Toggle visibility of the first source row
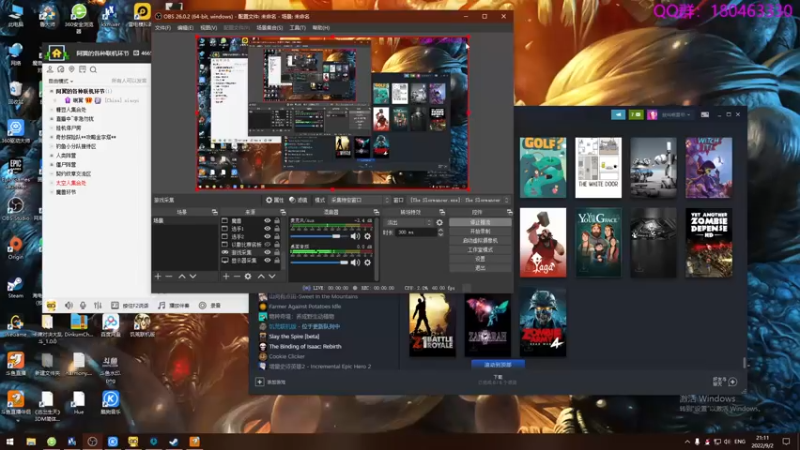The height and width of the screenshot is (450, 800). 267,221
